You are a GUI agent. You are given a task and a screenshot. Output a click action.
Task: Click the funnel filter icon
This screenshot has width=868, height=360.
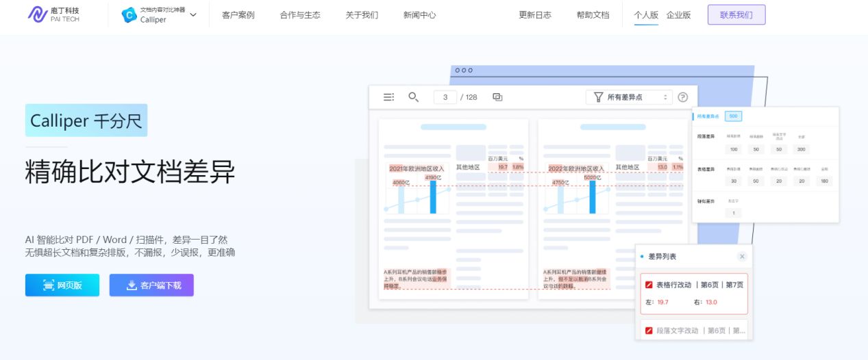coord(598,97)
